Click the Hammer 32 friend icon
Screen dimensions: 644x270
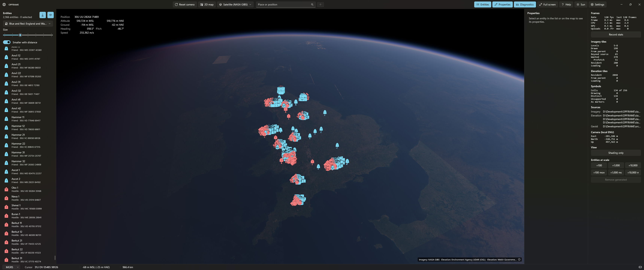[x=6, y=163]
